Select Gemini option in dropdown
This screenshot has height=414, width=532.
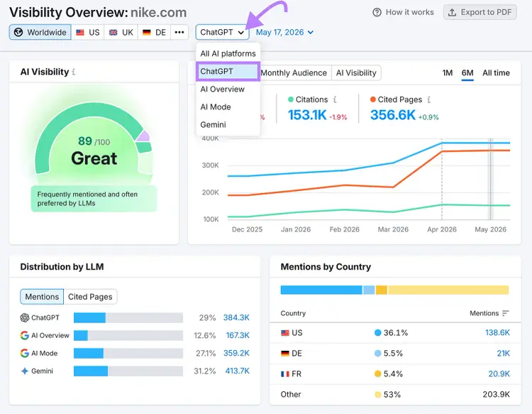(228, 125)
